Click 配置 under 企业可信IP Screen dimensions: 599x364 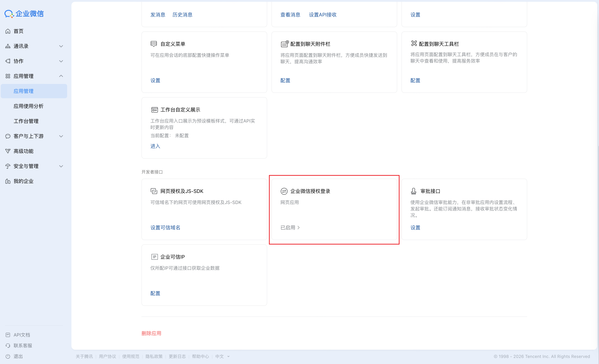tap(155, 293)
